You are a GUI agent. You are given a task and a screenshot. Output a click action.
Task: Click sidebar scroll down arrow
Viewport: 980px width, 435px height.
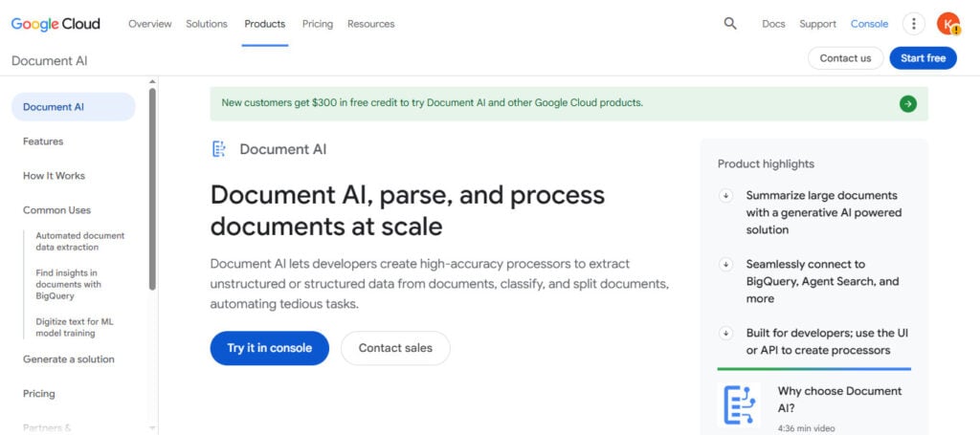click(152, 428)
